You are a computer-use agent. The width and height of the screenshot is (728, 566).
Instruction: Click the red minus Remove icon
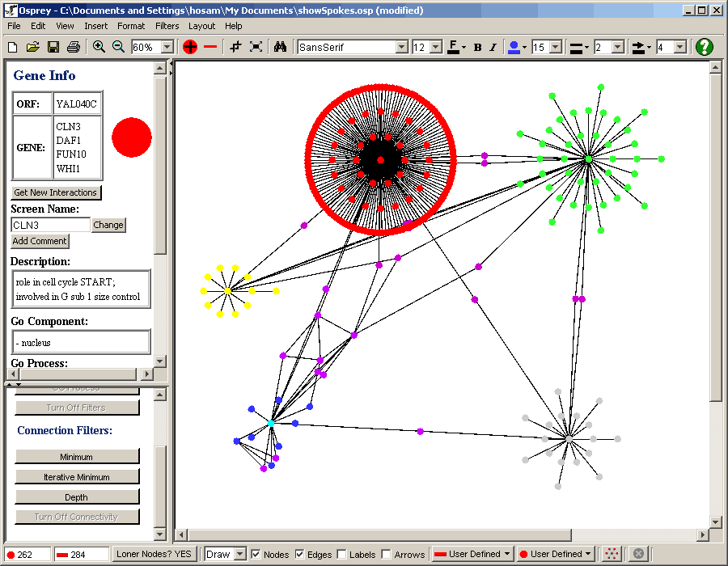pos(210,47)
